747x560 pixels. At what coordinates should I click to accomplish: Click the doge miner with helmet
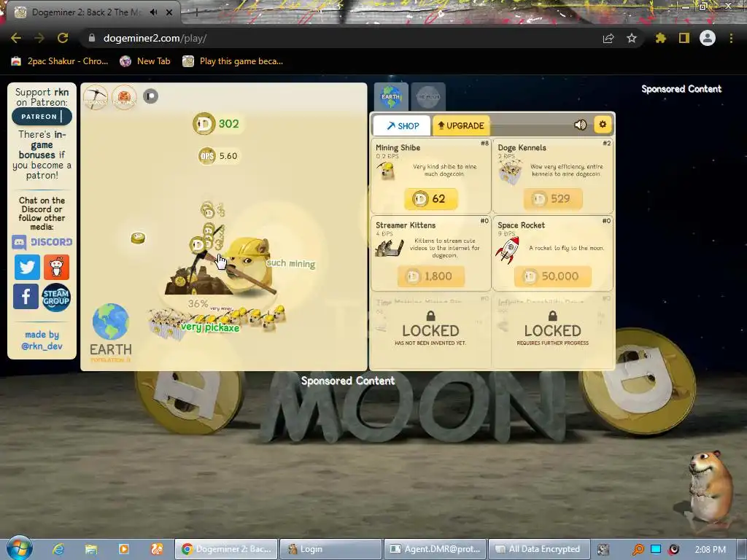[248, 264]
